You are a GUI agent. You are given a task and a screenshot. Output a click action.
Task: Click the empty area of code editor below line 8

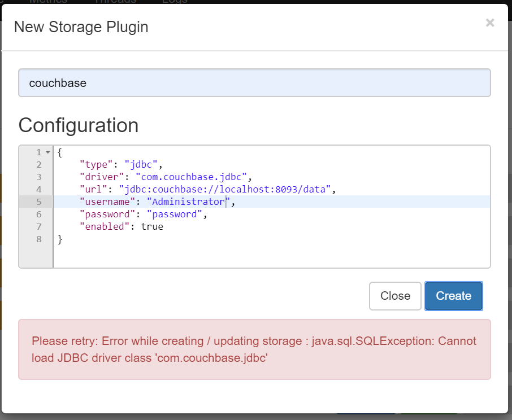click(271, 256)
